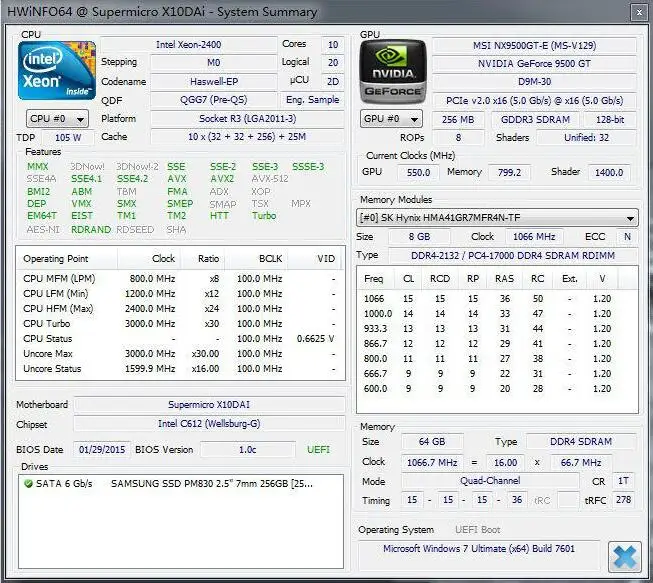Screen dimensions: 653x583
Task: Select the 933.3 frequency timing row
Action: coord(497,329)
